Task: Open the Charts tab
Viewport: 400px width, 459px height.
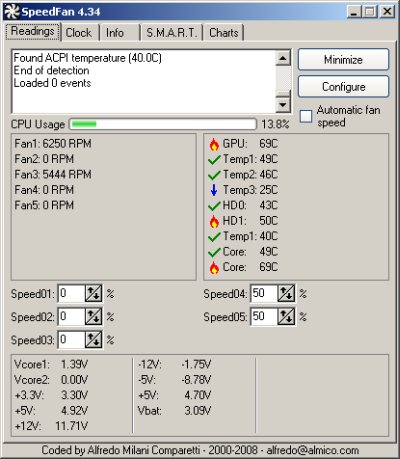Action: point(224,33)
